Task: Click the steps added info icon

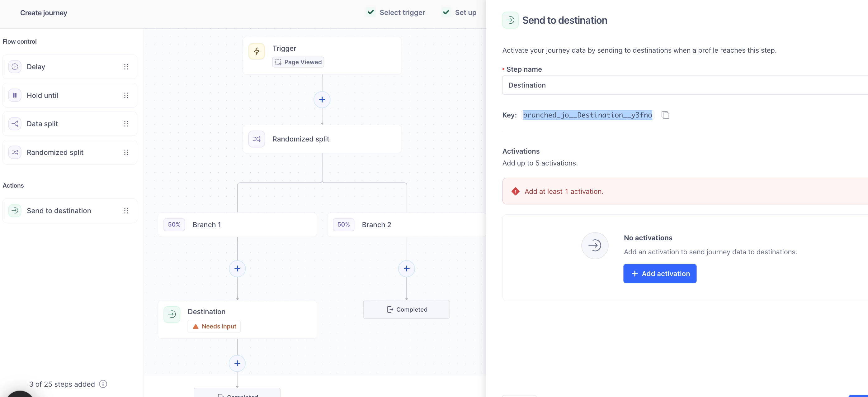Action: pos(103,384)
